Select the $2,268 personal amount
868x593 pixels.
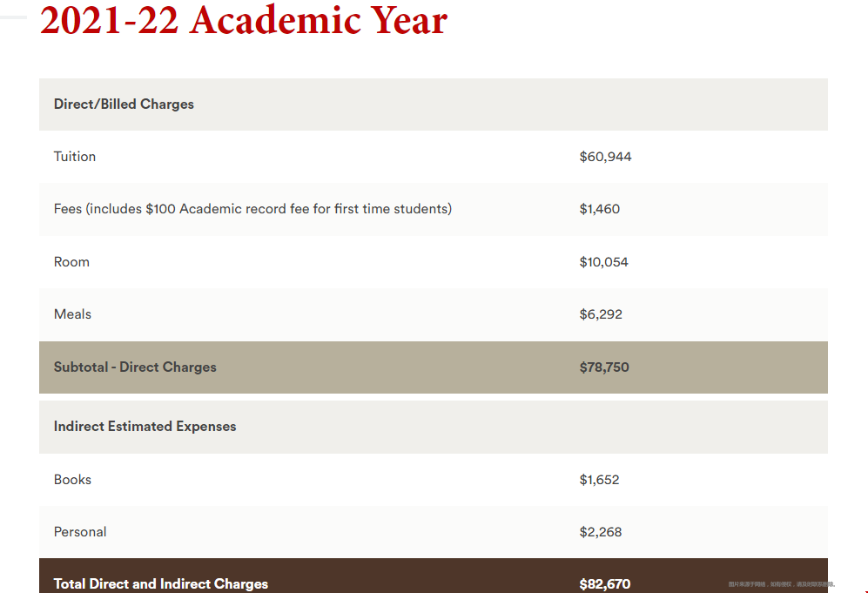(x=600, y=531)
